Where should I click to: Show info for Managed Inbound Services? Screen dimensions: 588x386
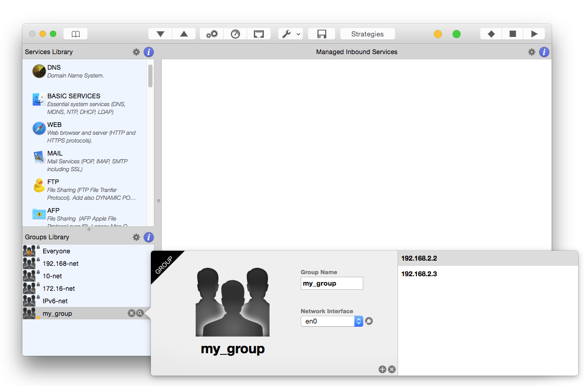pos(544,52)
